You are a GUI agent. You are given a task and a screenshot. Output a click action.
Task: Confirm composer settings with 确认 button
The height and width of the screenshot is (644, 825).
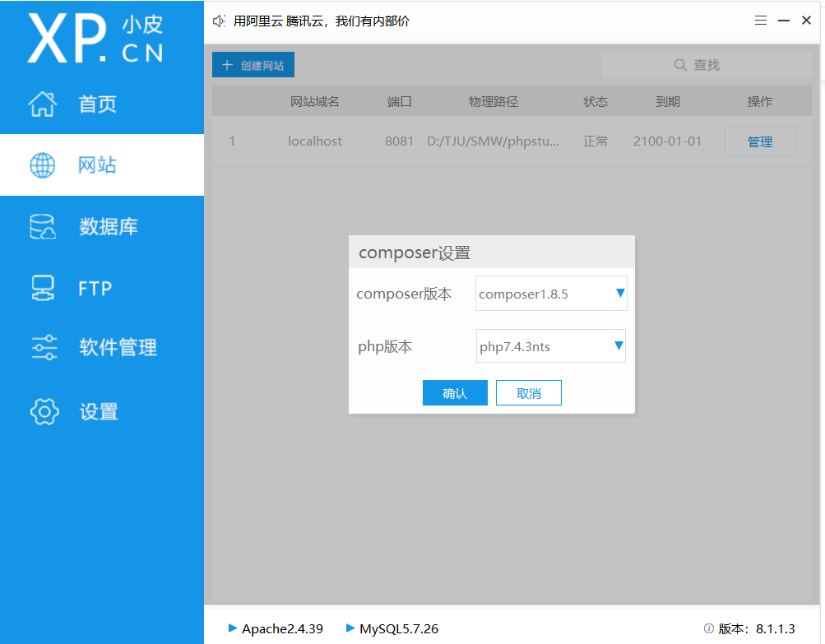(455, 392)
